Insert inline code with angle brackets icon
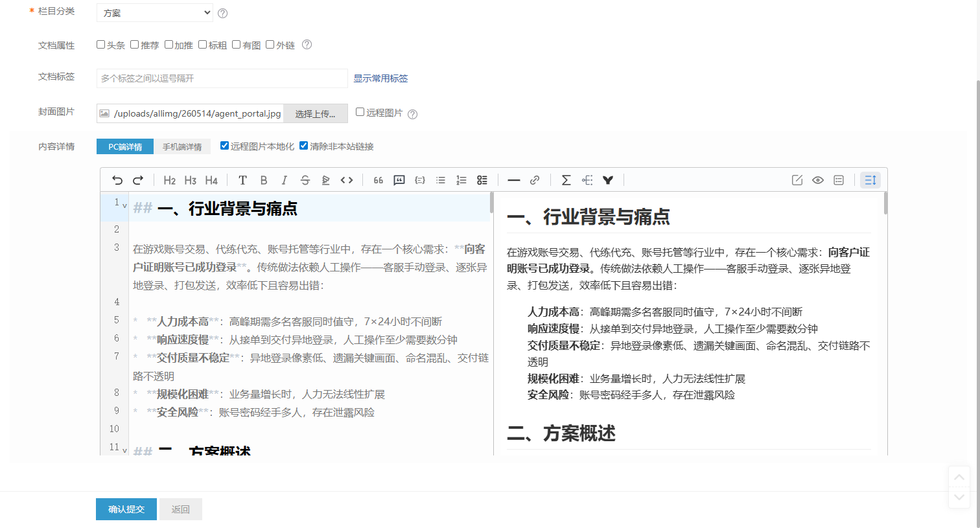This screenshot has height=528, width=980. 347,180
